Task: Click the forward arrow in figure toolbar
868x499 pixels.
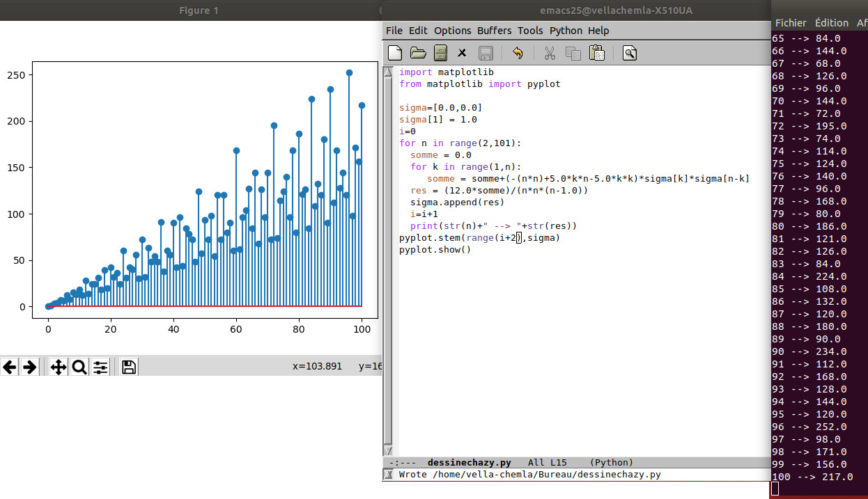Action: click(x=29, y=367)
